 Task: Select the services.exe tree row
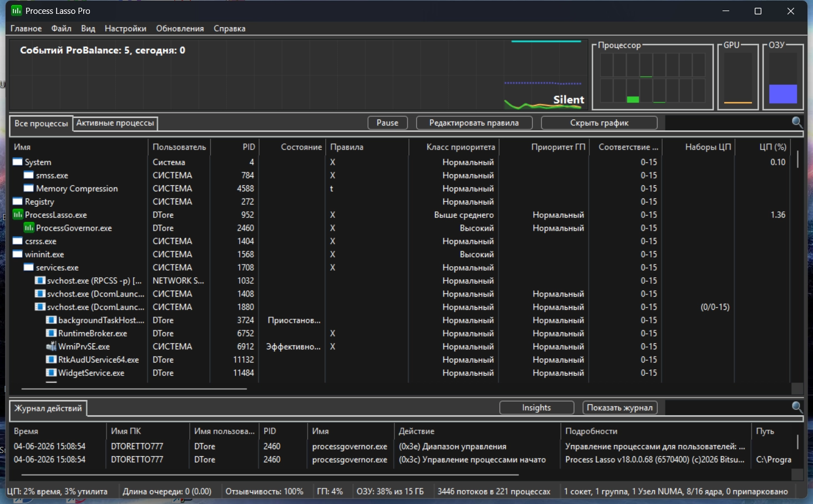(x=57, y=268)
